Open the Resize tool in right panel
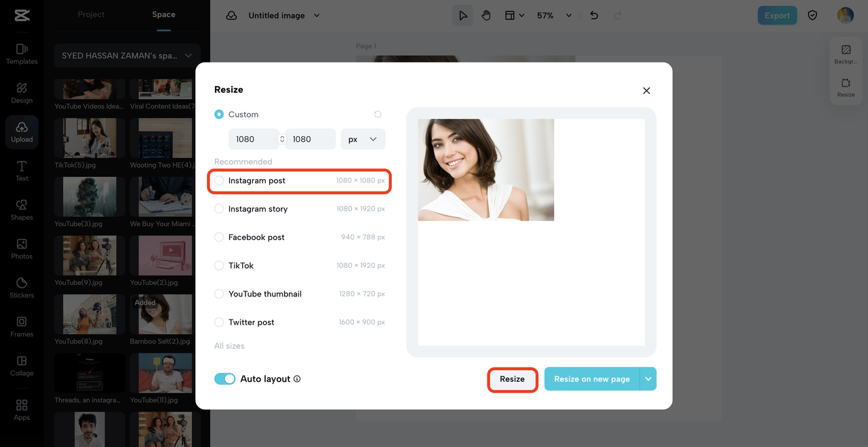 (846, 88)
